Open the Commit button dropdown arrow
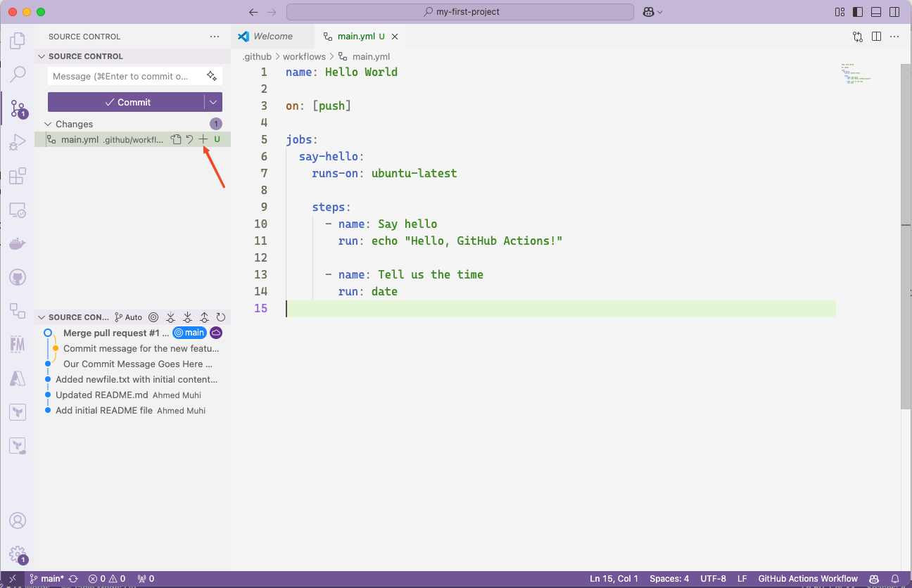 pos(214,102)
